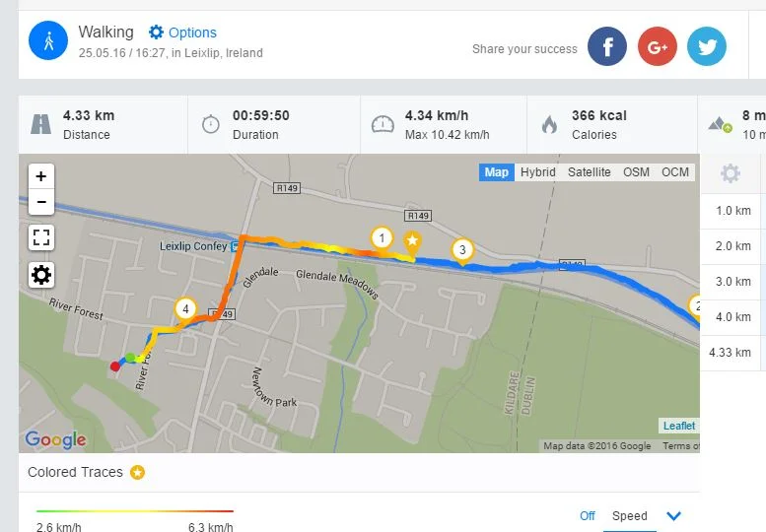Click the gear icon above lap list
Viewport: 766px width, 532px height.
731,174
